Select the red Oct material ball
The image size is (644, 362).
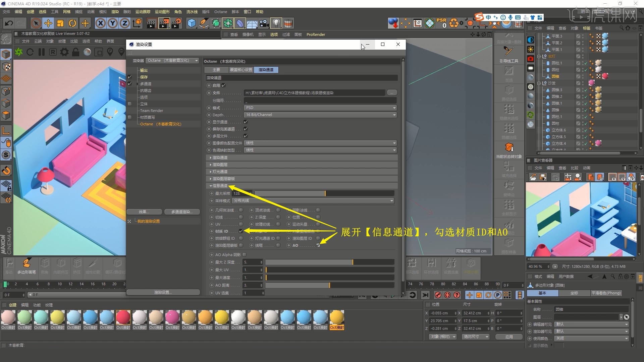[123, 317]
